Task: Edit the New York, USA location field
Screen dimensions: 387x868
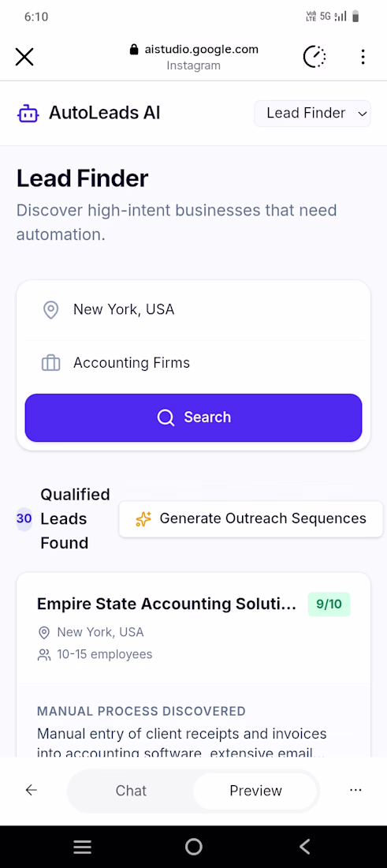Action: point(194,310)
